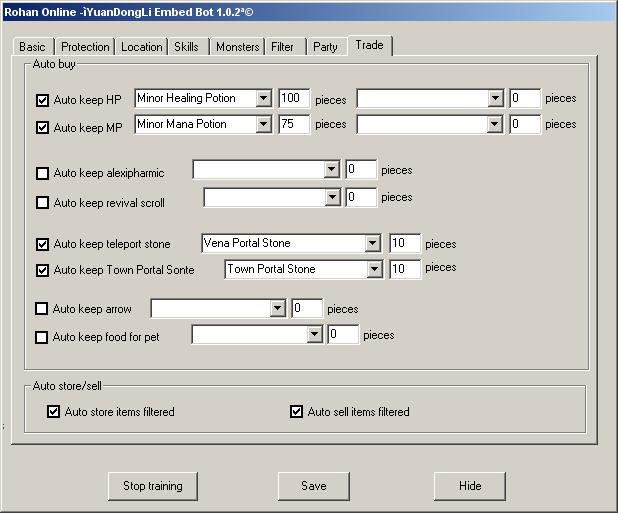Switch to the Protection tab
The width and height of the screenshot is (618, 513).
(x=85, y=46)
